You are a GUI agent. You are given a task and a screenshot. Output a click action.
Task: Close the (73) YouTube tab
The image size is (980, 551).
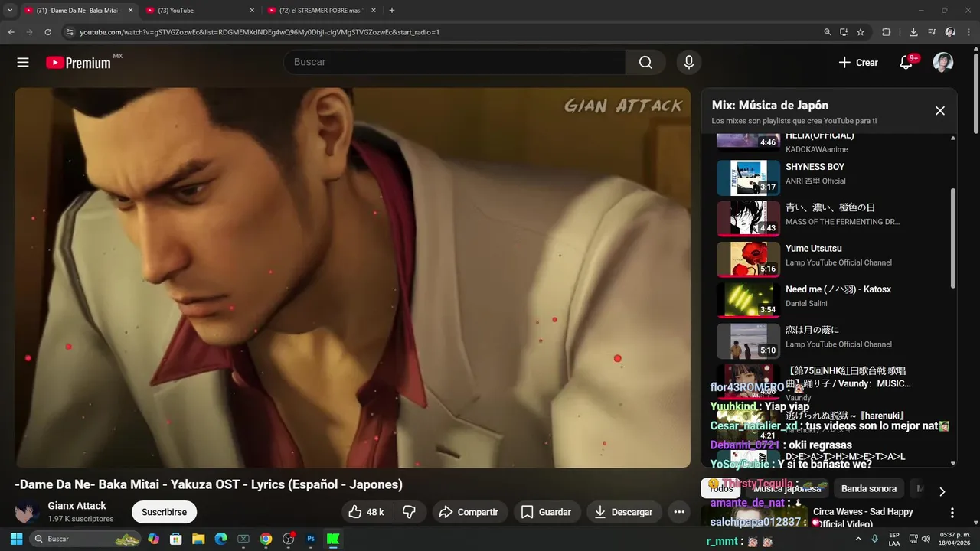click(x=252, y=10)
